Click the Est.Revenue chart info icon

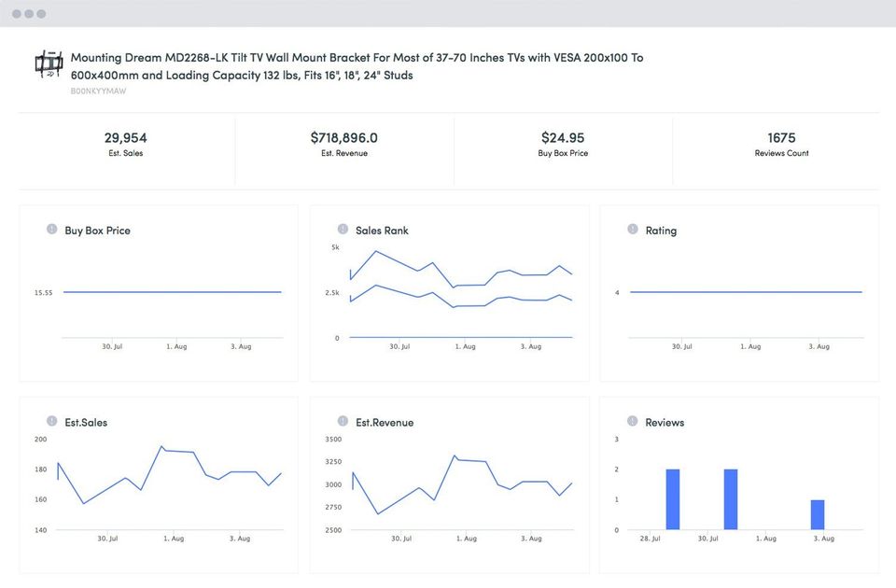pyautogui.click(x=343, y=422)
